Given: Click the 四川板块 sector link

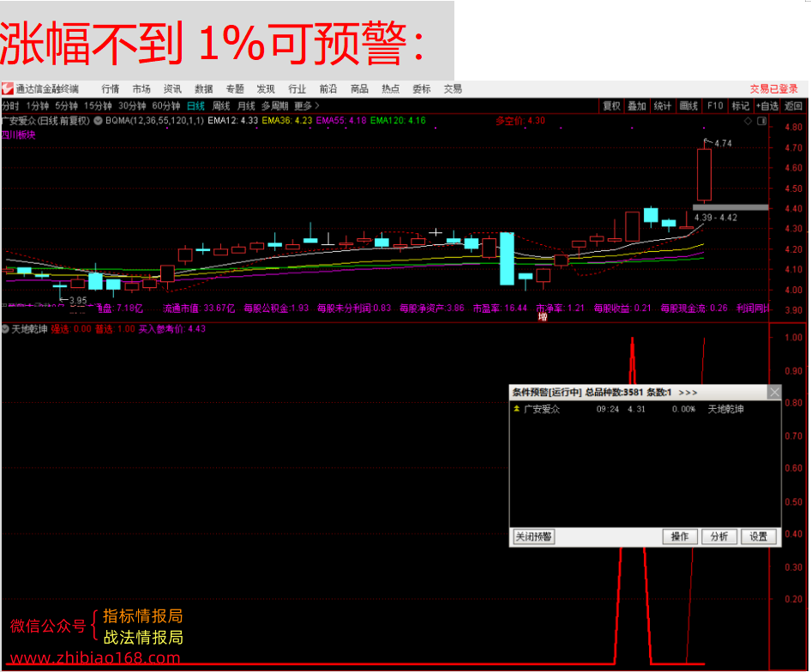Looking at the screenshot, I should [x=18, y=135].
